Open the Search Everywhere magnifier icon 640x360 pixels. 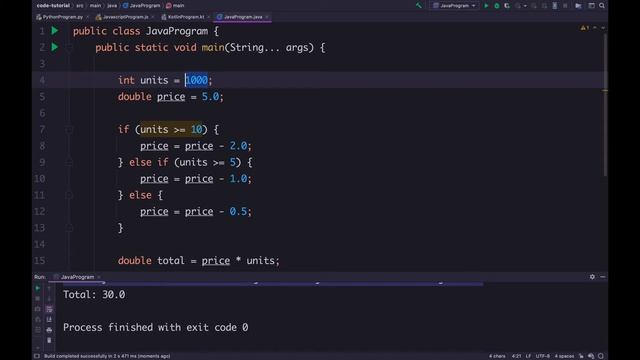click(602, 6)
